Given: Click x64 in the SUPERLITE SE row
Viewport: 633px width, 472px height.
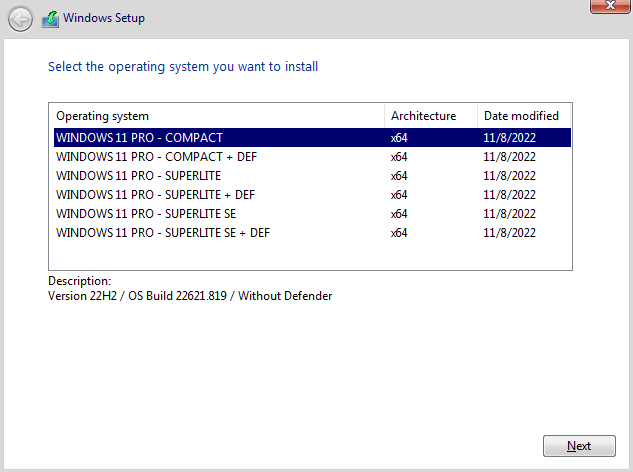Looking at the screenshot, I should pyautogui.click(x=399, y=213).
